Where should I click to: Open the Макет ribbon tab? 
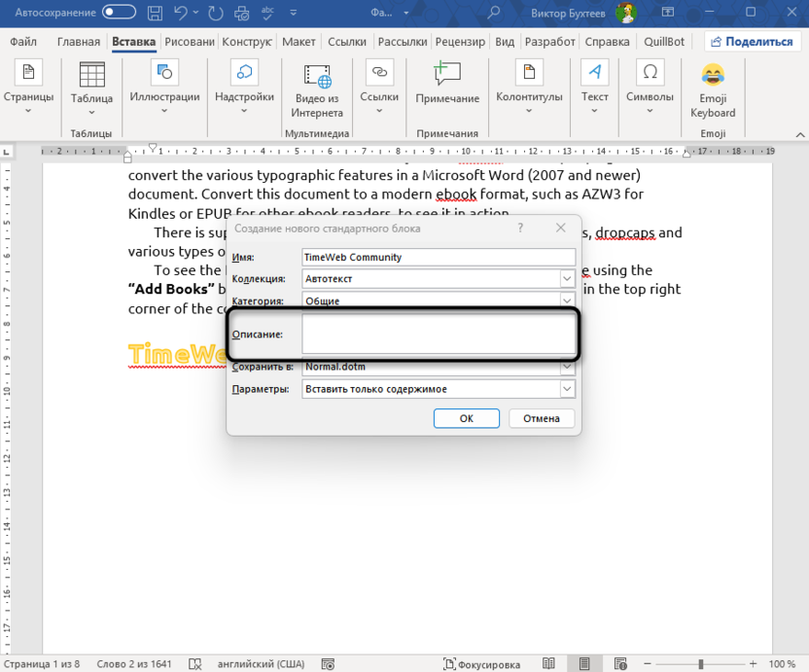coord(299,42)
